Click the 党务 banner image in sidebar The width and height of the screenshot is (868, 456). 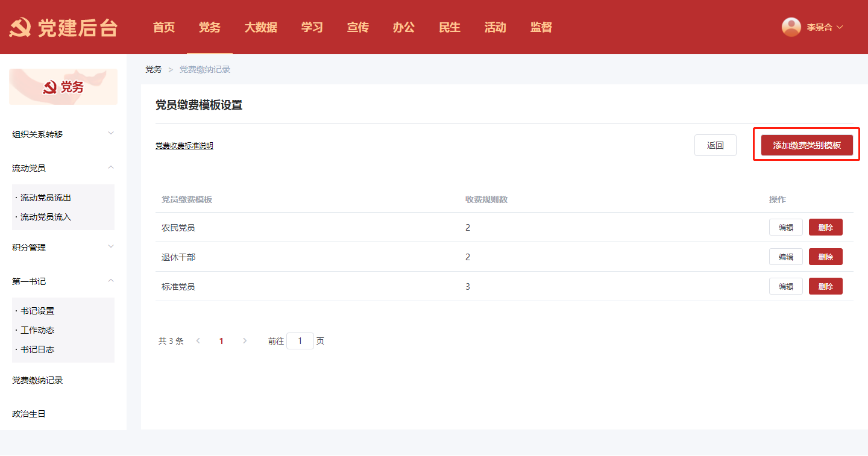click(x=63, y=87)
